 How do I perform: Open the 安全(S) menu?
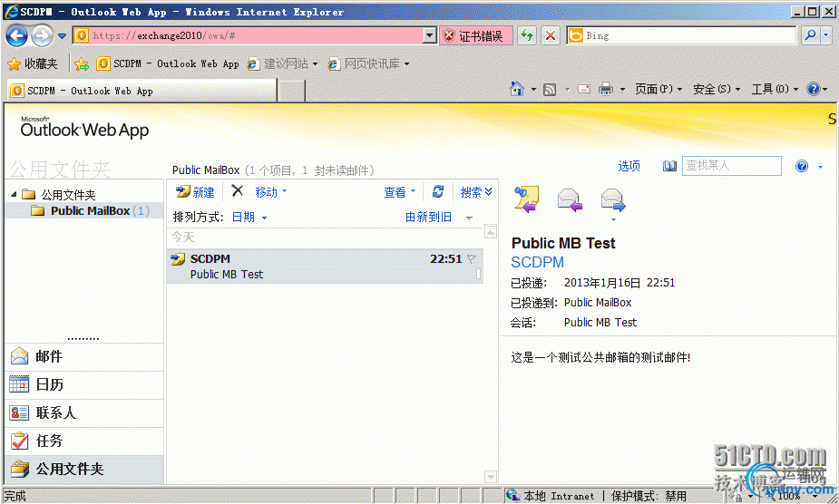click(717, 89)
